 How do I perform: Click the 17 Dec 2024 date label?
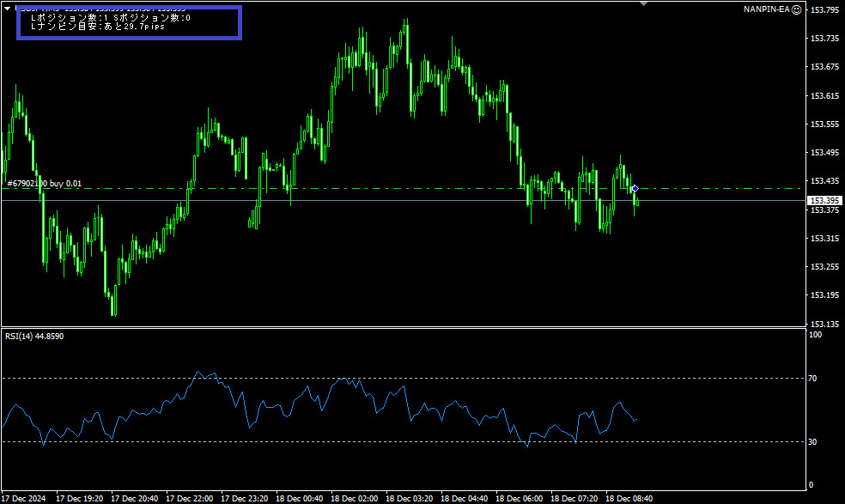click(x=25, y=498)
